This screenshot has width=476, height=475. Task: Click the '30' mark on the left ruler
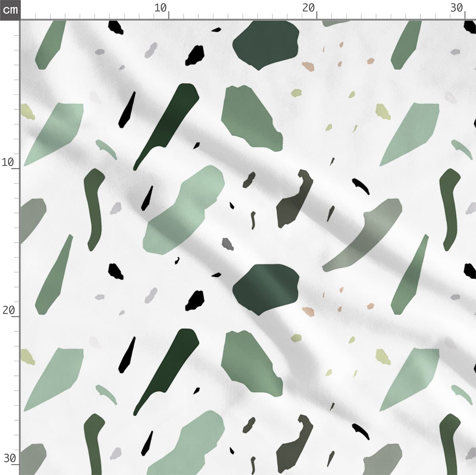tap(10, 458)
